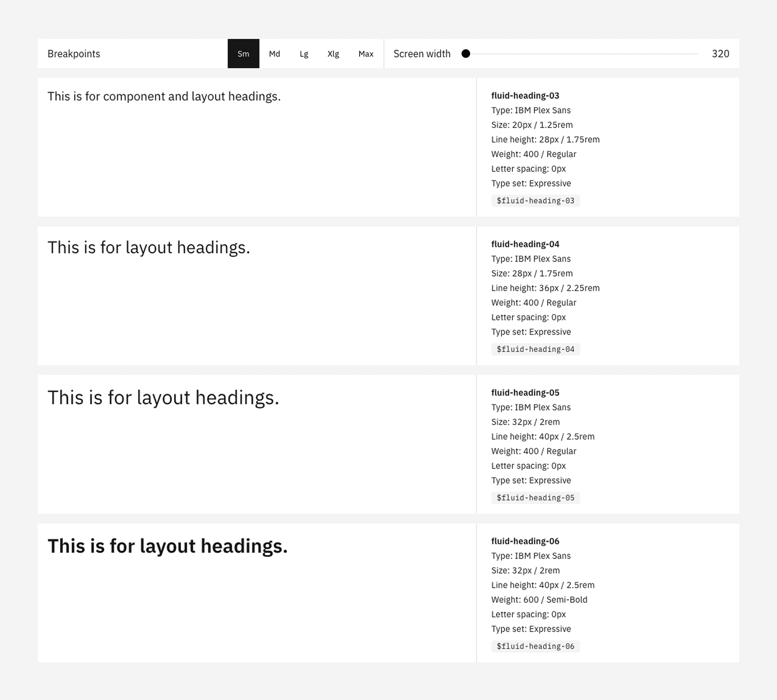Click the 320 screen width value
The width and height of the screenshot is (777, 700).
click(x=720, y=54)
